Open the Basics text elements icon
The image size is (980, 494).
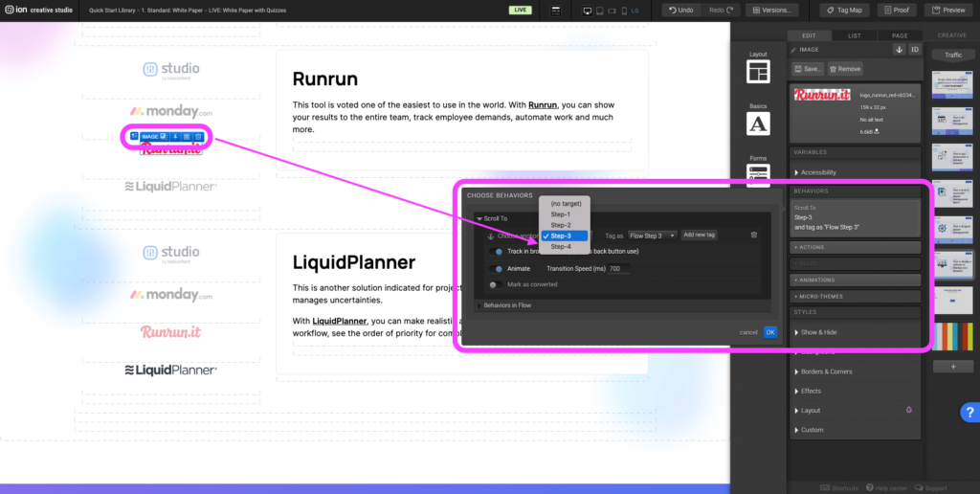tap(758, 123)
